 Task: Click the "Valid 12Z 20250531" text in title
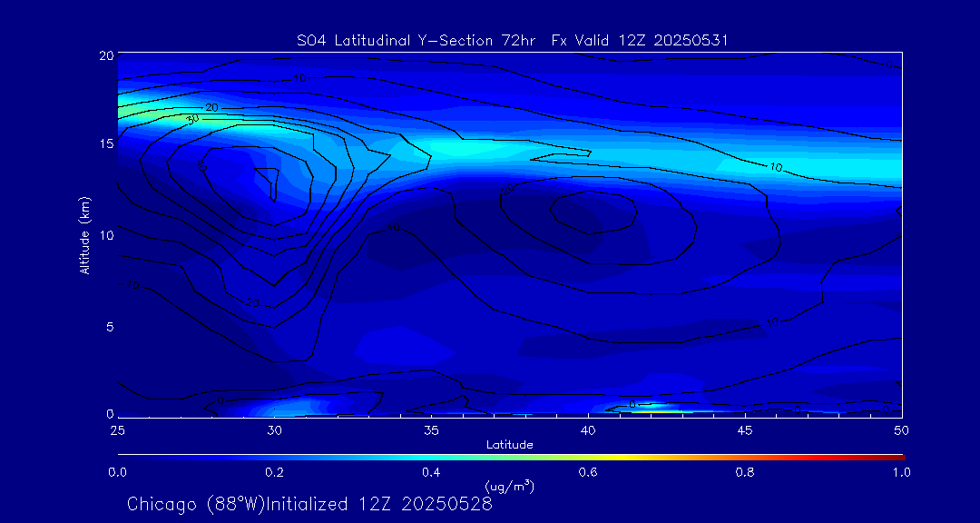[x=658, y=41]
